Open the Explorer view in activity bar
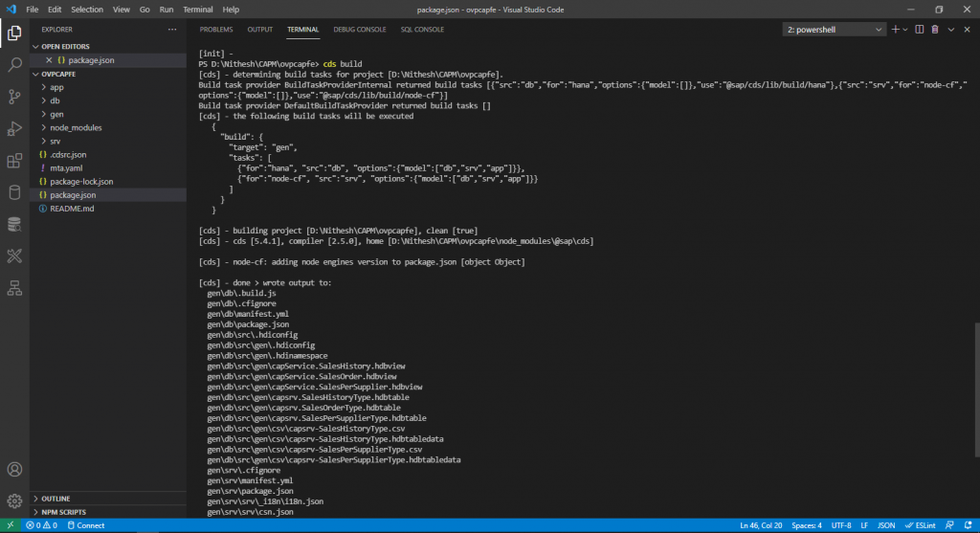 [14, 33]
